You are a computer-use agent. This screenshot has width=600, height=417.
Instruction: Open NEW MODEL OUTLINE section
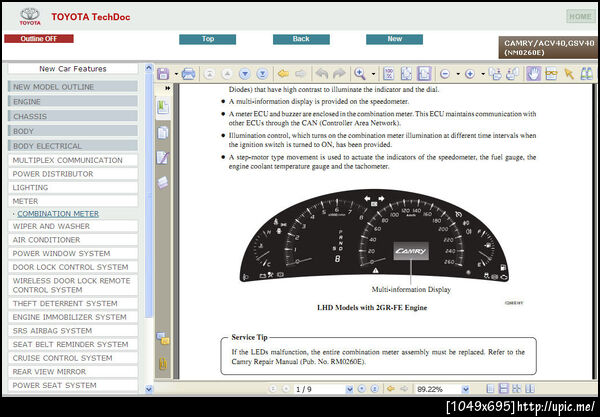(73, 87)
